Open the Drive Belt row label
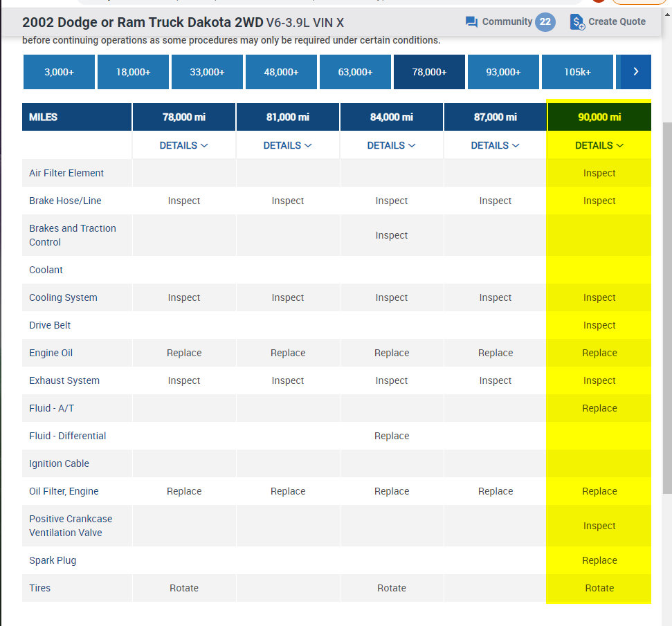The width and height of the screenshot is (672, 626). pos(50,325)
